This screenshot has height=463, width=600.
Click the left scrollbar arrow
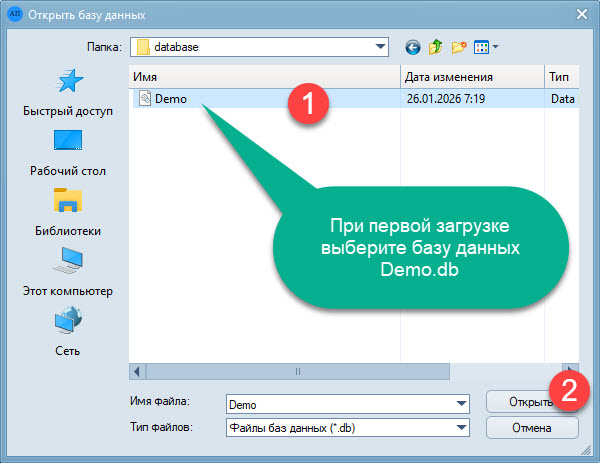click(x=137, y=371)
